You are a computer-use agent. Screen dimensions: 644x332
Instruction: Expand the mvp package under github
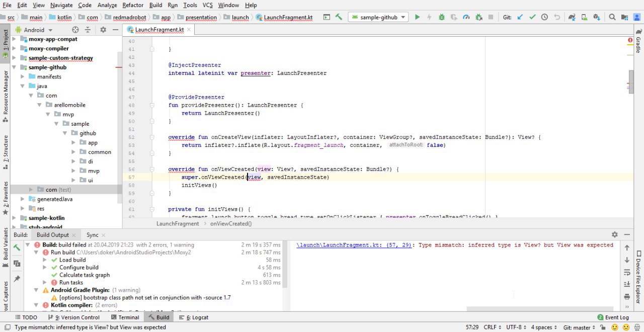point(73,171)
